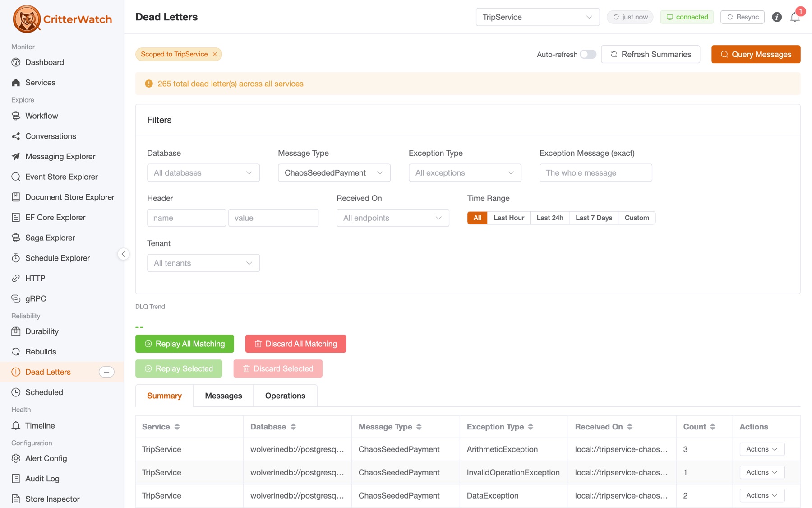Image resolution: width=812 pixels, height=508 pixels.
Task: Open Event Store Explorer
Action: (62, 177)
